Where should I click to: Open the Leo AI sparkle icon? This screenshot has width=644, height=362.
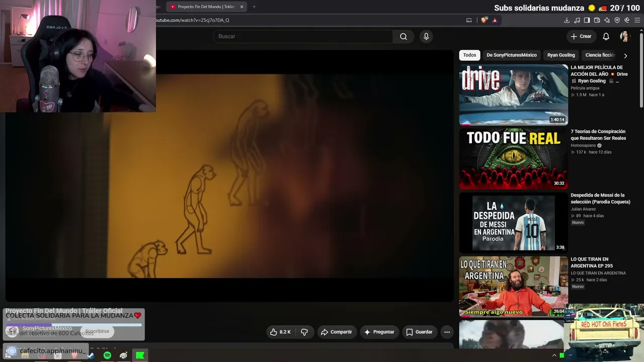tap(607, 20)
